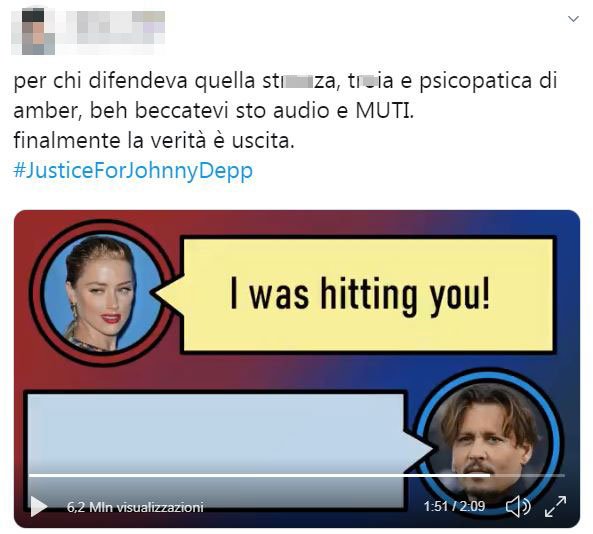
Task: Click the 6,2 Mln visualizzazioni count
Action: [135, 507]
